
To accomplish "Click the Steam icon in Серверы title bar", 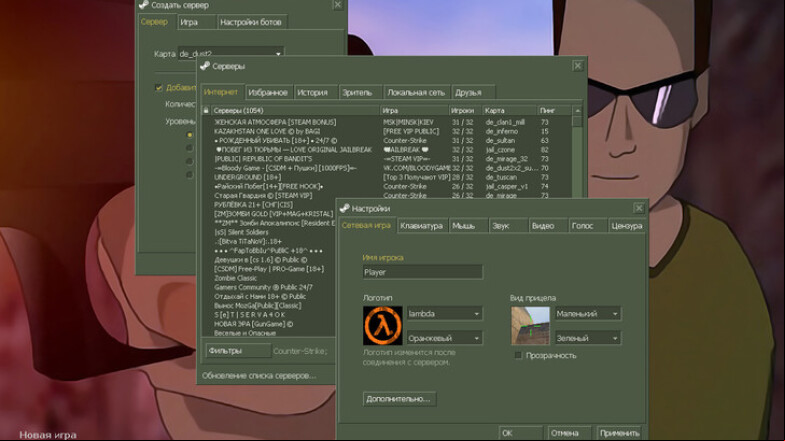I will (204, 66).
